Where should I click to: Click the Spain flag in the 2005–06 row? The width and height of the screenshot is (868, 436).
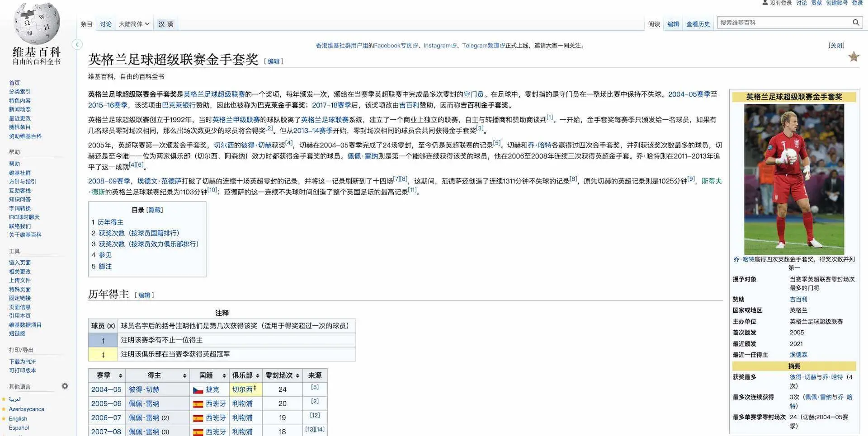click(x=198, y=404)
